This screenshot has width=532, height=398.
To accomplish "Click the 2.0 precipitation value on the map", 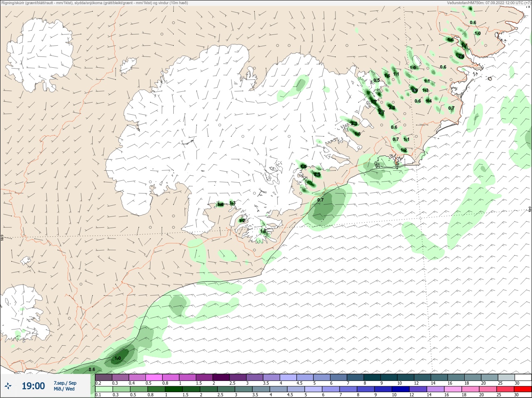I will (392, 108).
